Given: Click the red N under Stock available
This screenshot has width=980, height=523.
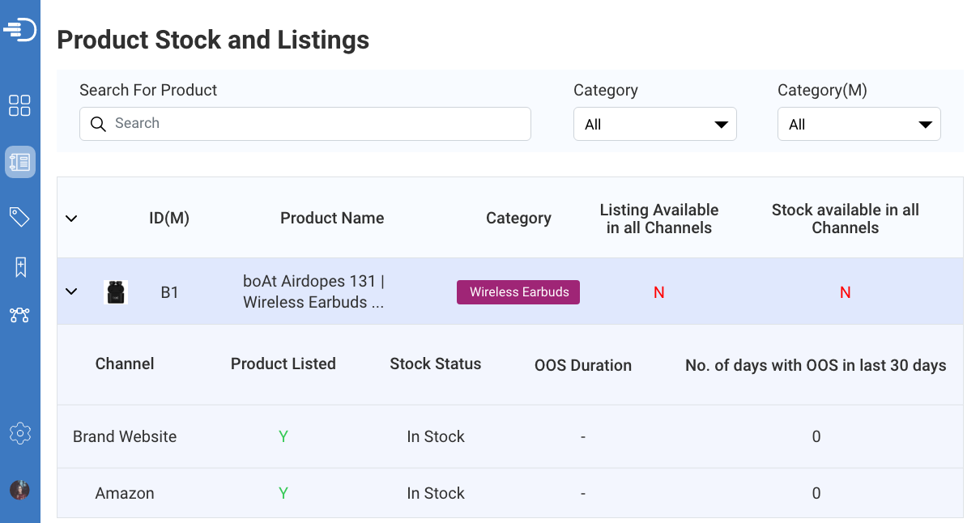Looking at the screenshot, I should click(x=845, y=291).
